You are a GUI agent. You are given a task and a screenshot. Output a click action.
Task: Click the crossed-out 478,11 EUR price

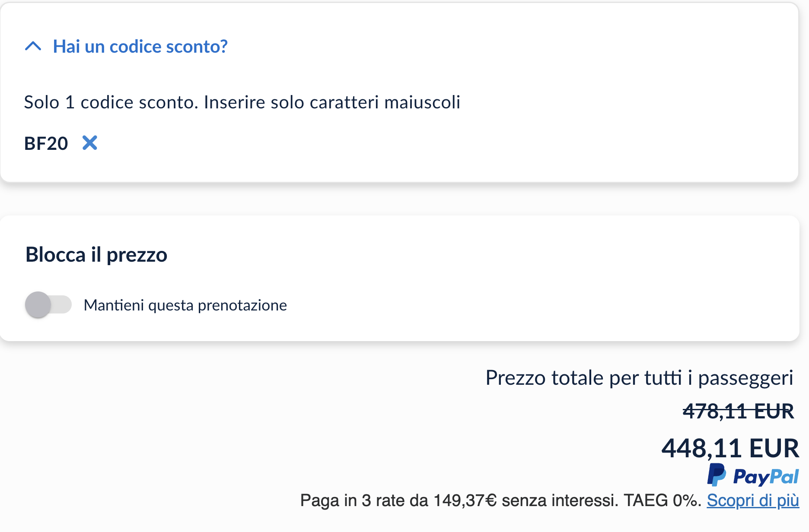click(738, 411)
